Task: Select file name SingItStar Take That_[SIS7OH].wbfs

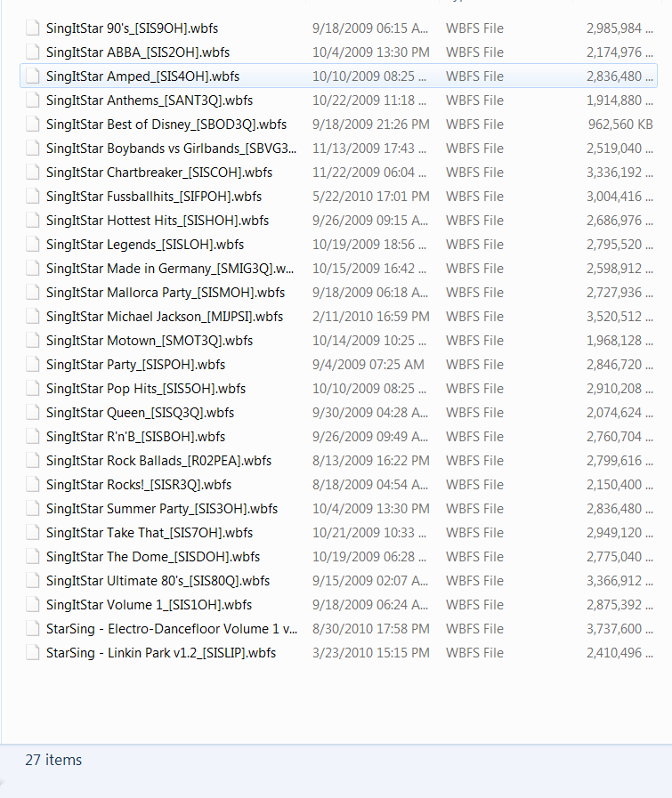Action: click(150, 533)
